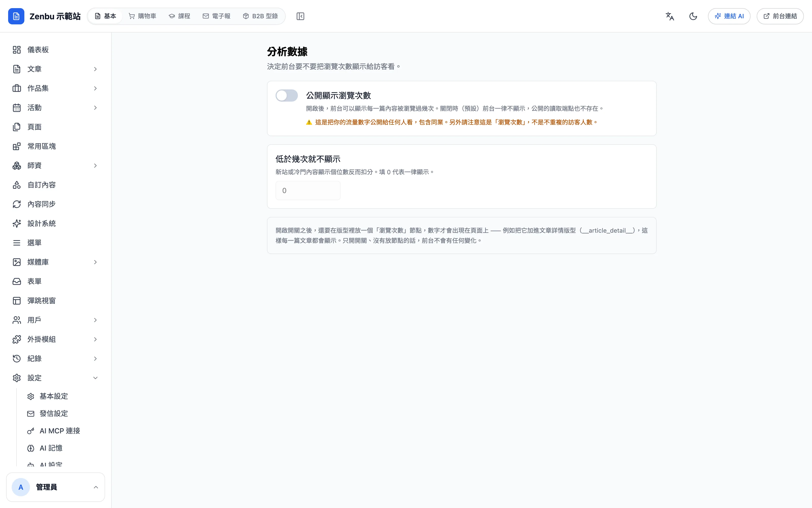Viewport: 812px width, 508px height.
Task: Open the language translate icon
Action: [670, 16]
